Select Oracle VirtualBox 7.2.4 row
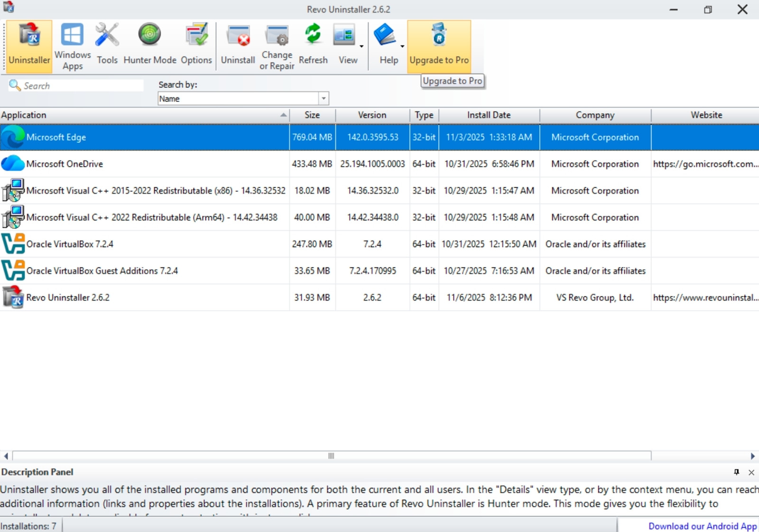 (x=142, y=244)
